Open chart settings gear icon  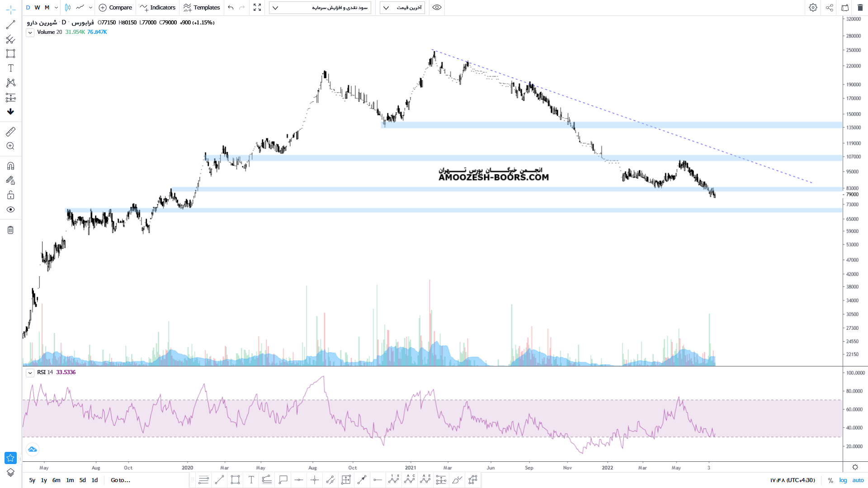click(813, 8)
